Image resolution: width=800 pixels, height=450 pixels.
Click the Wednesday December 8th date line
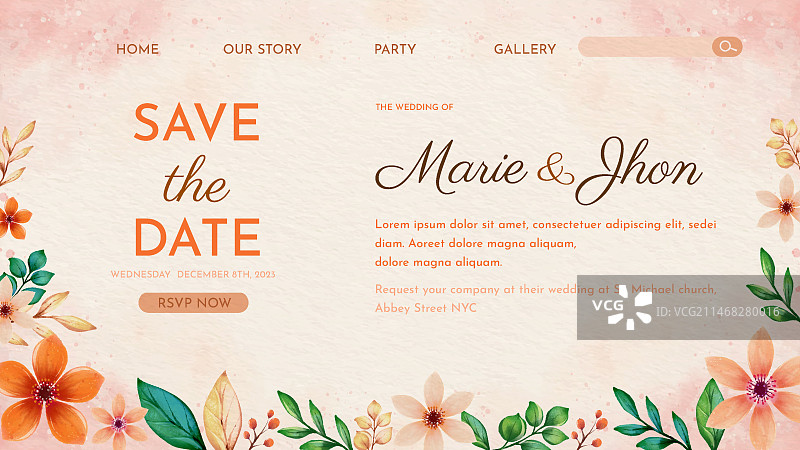193,274
